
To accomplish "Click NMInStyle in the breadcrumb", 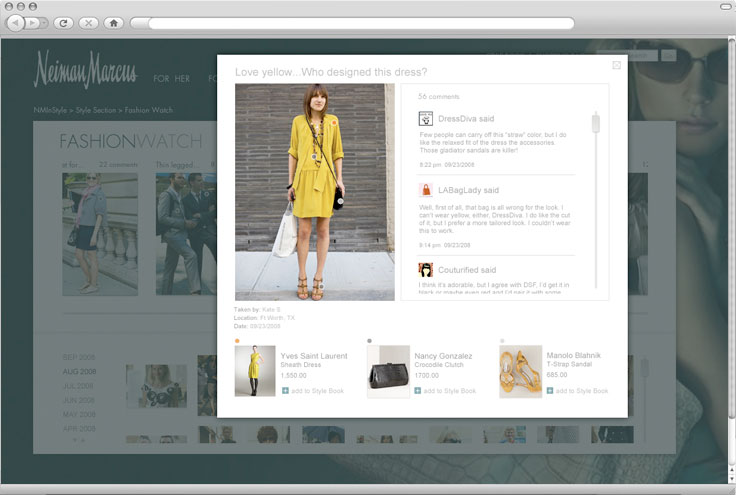I will 50,110.
